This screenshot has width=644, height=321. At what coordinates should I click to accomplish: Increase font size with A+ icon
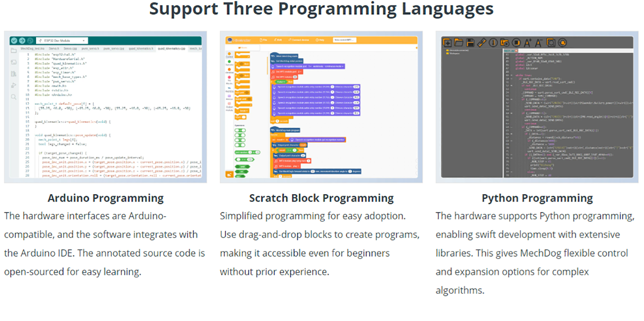527,43
